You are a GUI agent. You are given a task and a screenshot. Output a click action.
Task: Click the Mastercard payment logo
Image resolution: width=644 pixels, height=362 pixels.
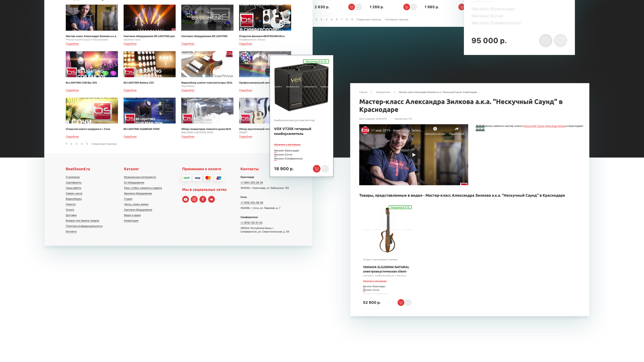click(x=208, y=178)
